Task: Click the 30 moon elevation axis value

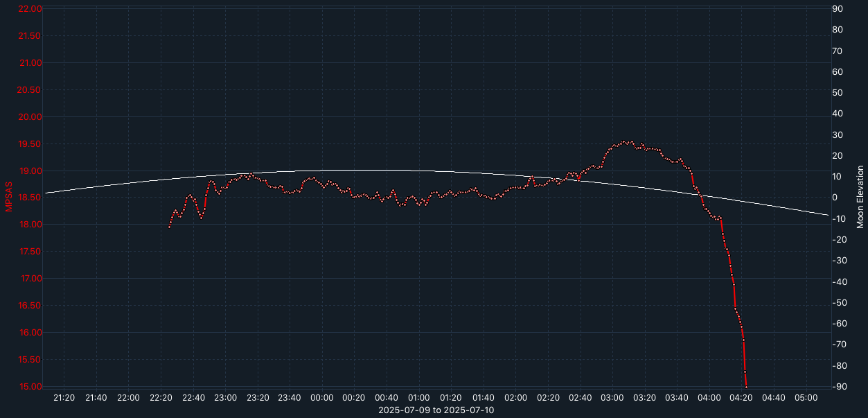Action: [x=837, y=134]
